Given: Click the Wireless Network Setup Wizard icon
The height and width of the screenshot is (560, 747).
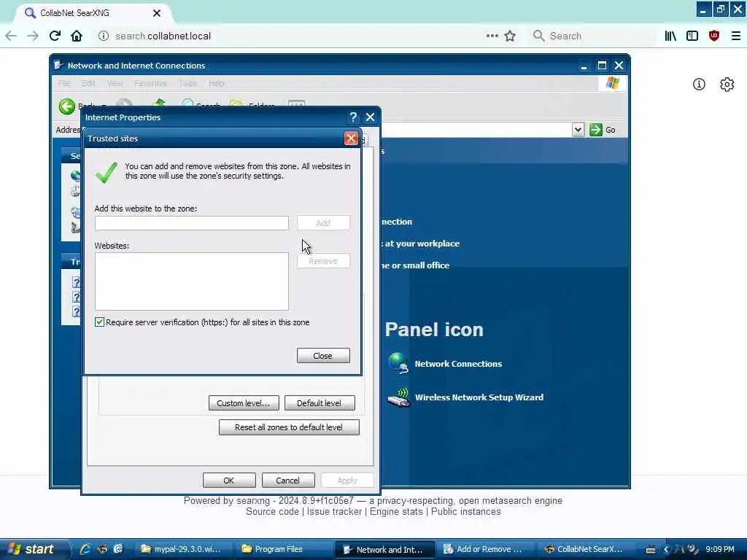Looking at the screenshot, I should pos(398,397).
